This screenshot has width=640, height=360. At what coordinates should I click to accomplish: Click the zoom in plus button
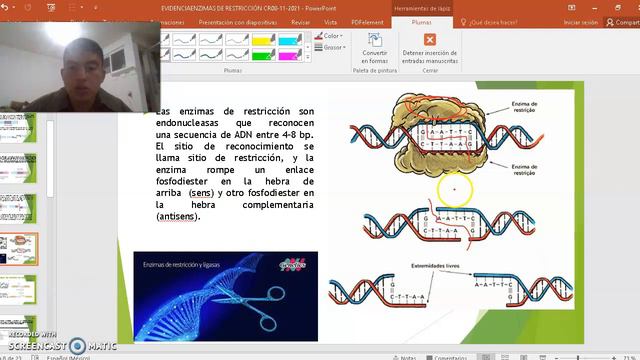[x=614, y=358]
